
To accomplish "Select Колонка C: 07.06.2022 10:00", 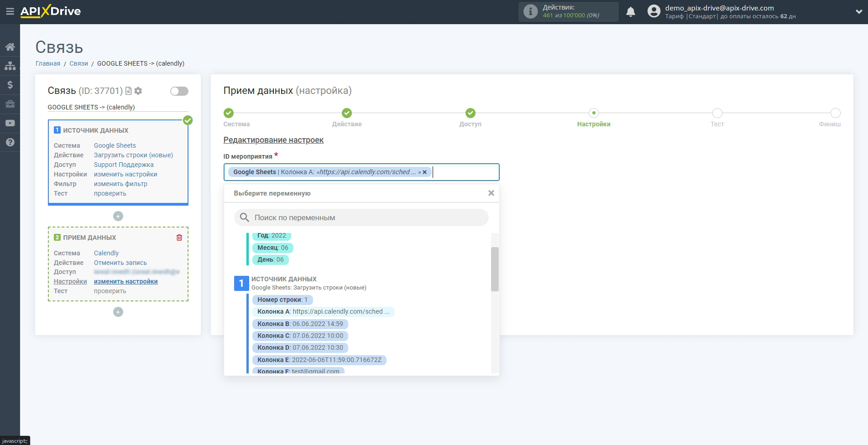I will [300, 336].
